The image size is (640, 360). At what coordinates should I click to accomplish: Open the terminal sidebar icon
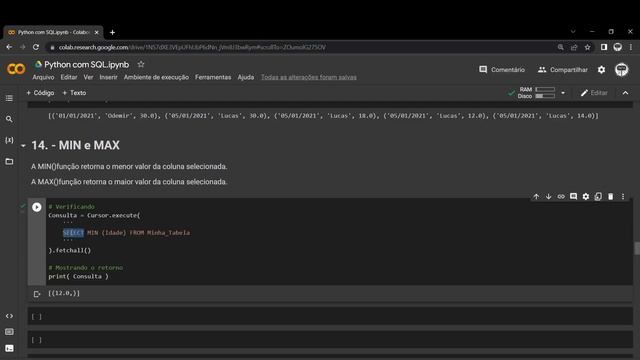(x=9, y=348)
